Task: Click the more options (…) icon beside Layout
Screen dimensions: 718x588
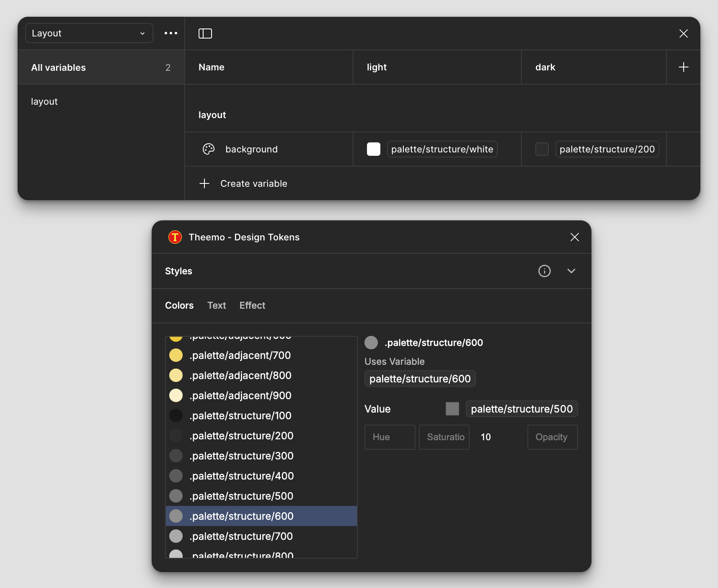Action: [x=170, y=33]
